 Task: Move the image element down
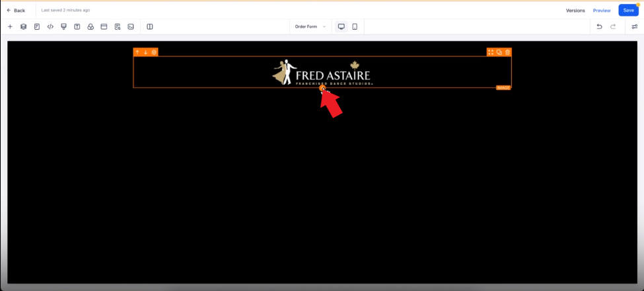[145, 52]
